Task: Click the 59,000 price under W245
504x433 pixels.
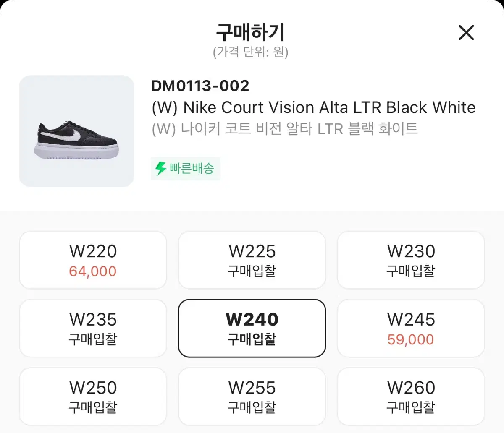Action: 411,339
